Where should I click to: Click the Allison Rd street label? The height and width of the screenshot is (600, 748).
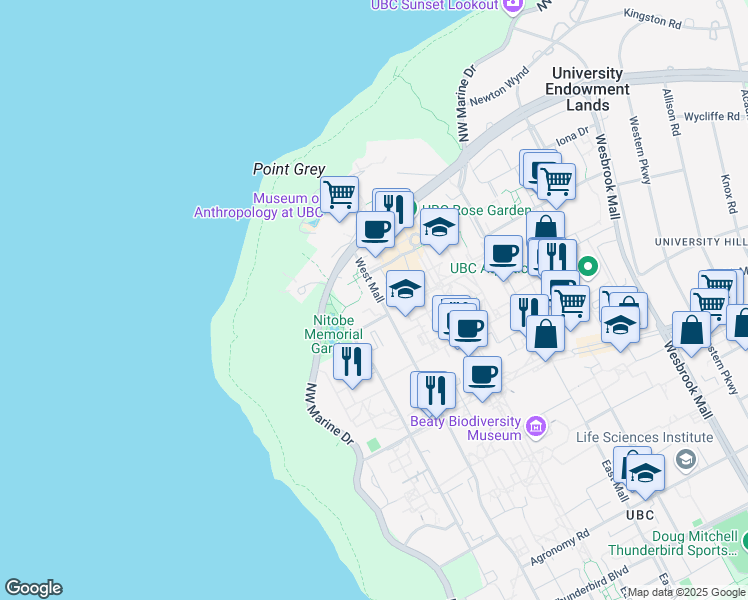[x=671, y=113]
